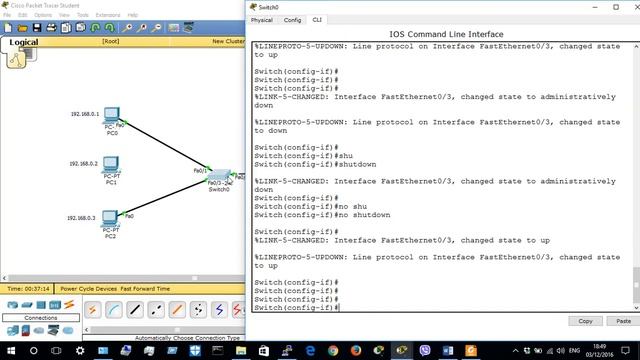Click New Cluster in the yellow bar
The image size is (640, 360).
coord(228,41)
